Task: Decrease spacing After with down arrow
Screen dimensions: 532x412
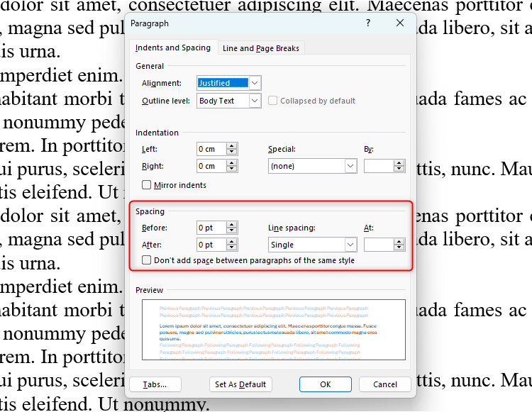Action: coord(232,248)
